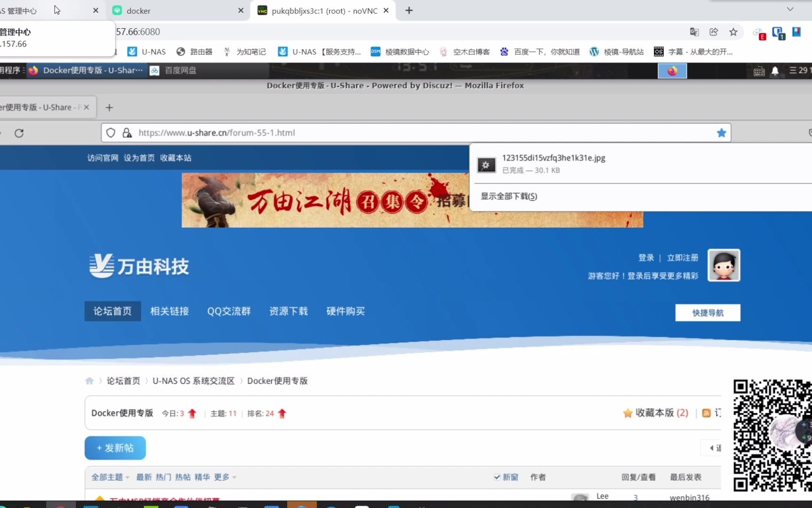Click the Firefox workspace thumbnail in panel
Viewport: 812px width, 508px height.
click(672, 71)
